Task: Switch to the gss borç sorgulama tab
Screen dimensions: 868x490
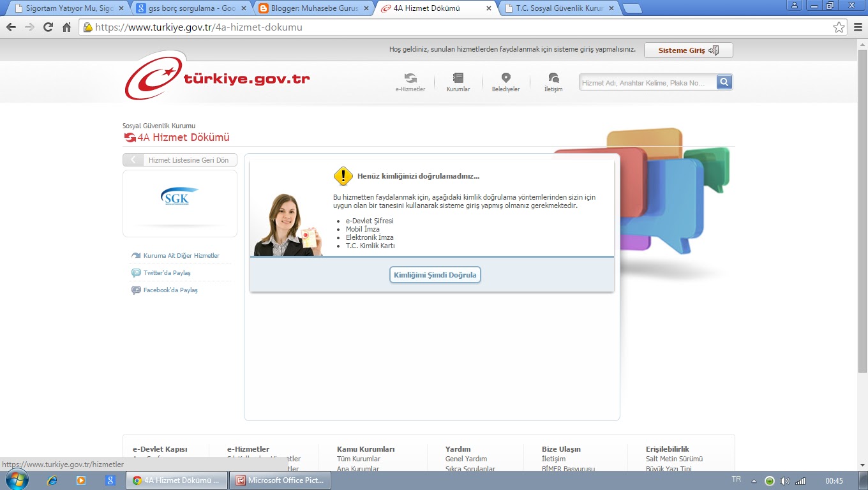Action: (x=189, y=8)
